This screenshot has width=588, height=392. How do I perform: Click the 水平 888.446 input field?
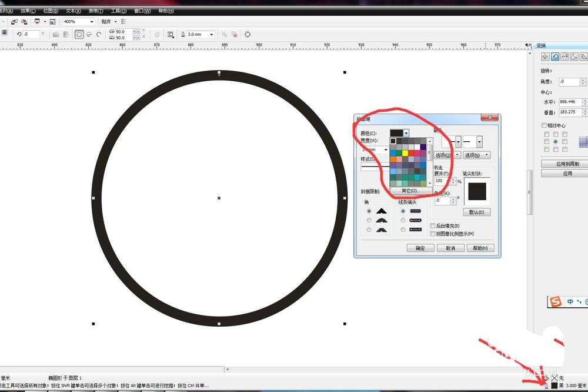click(x=570, y=102)
